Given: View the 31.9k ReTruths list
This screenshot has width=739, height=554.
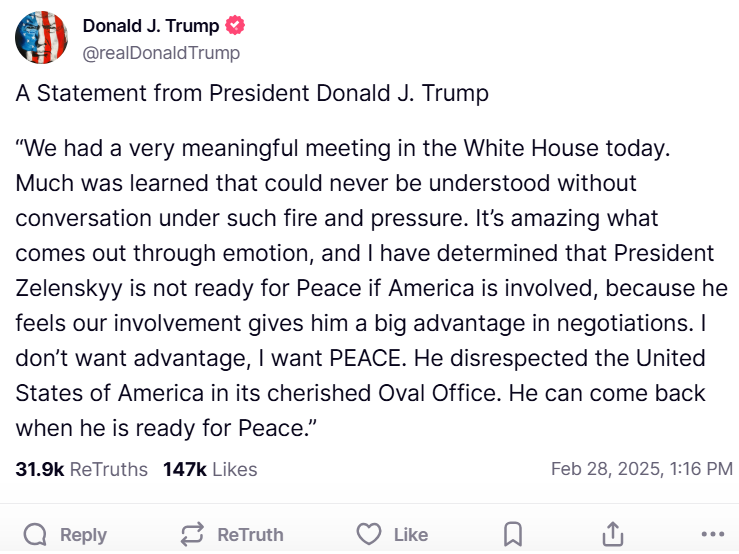Looking at the screenshot, I should click(x=82, y=469).
